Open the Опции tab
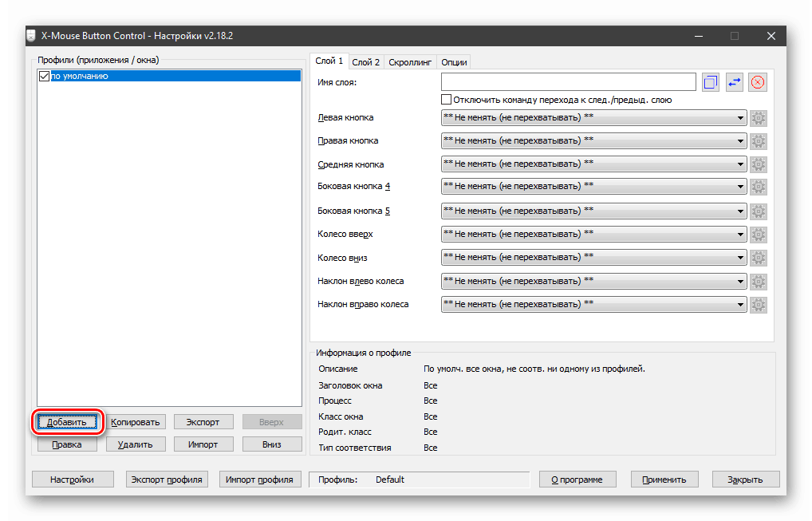The width and height of the screenshot is (812, 521). click(454, 62)
